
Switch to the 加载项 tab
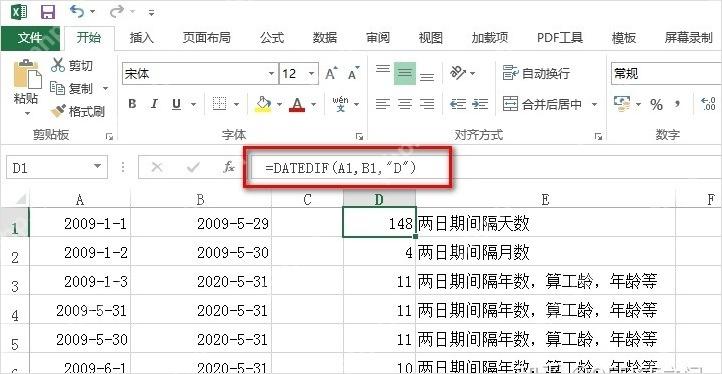pos(490,38)
